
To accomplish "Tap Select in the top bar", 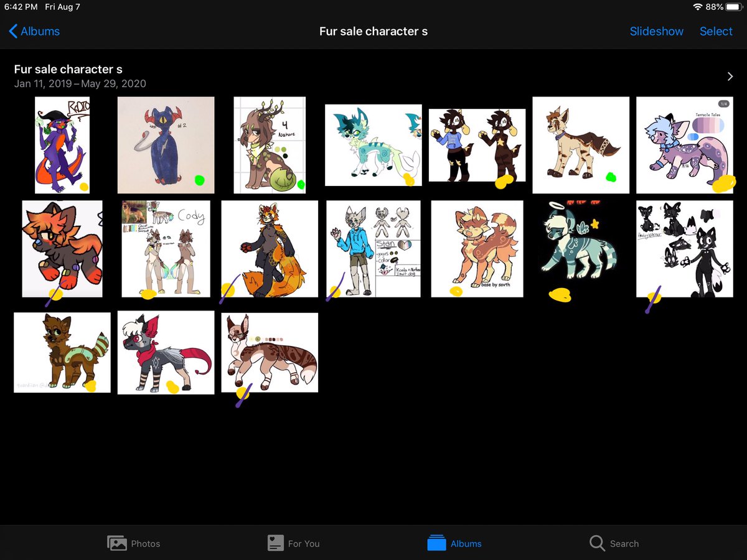I will tap(716, 31).
